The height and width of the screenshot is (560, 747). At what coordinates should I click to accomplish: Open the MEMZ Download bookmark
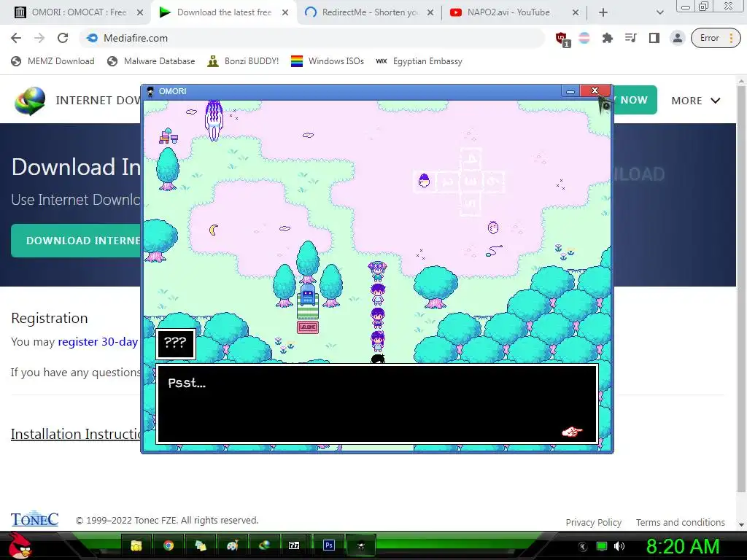click(53, 61)
